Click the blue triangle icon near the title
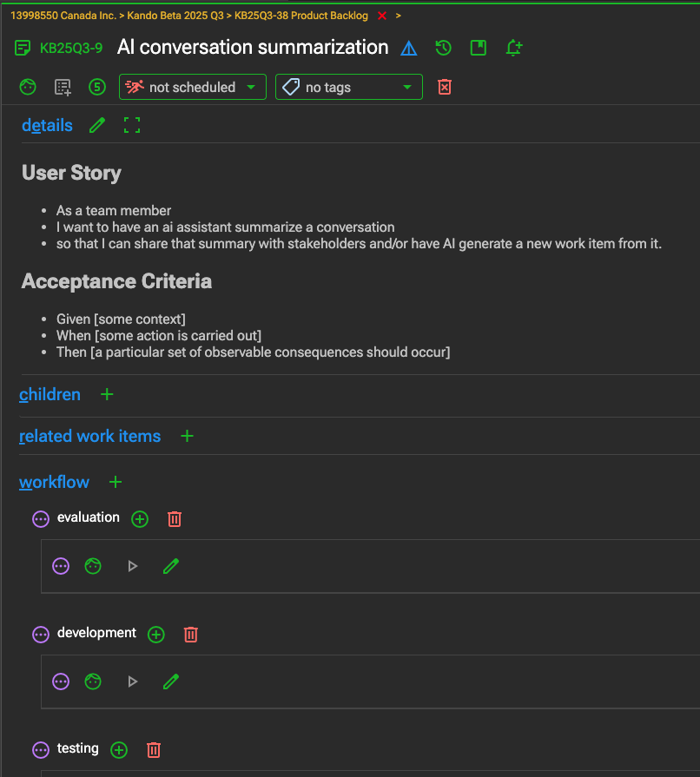 (408, 48)
